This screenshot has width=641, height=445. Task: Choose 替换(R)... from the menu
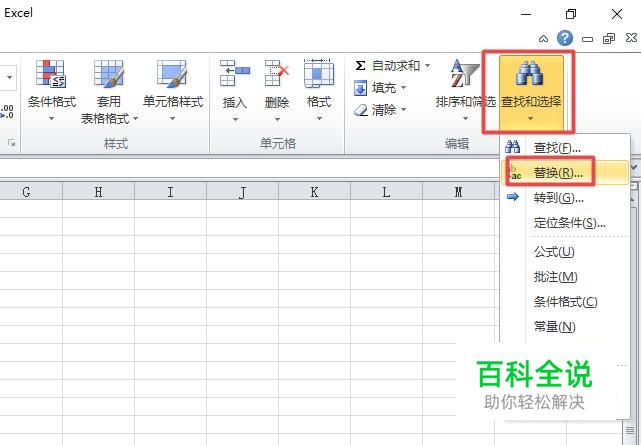point(565,172)
